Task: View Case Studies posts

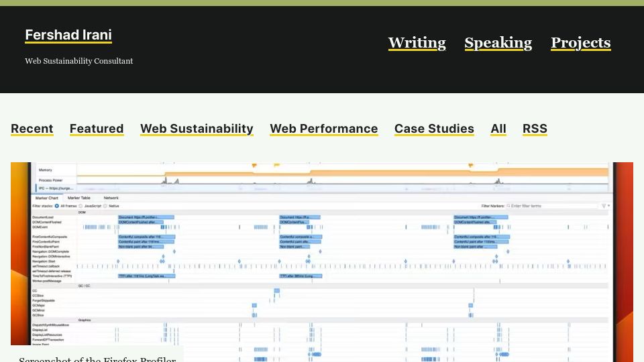Action: [434, 129]
